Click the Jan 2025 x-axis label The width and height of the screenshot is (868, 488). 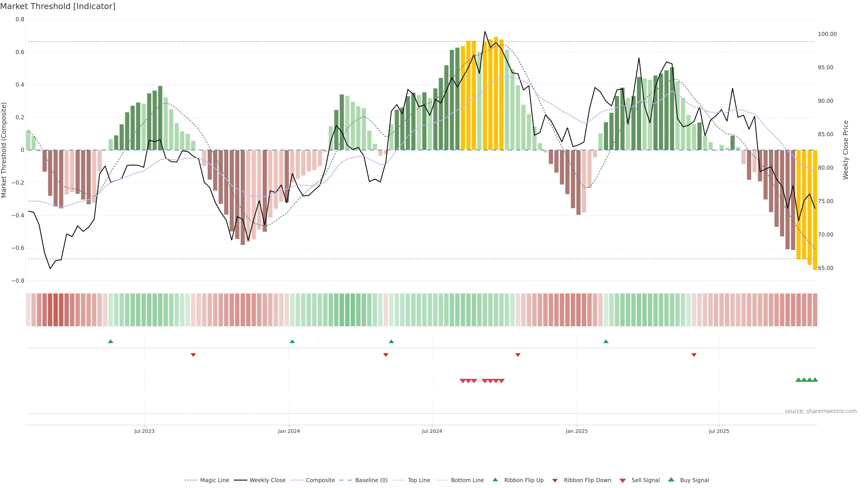coord(577,431)
